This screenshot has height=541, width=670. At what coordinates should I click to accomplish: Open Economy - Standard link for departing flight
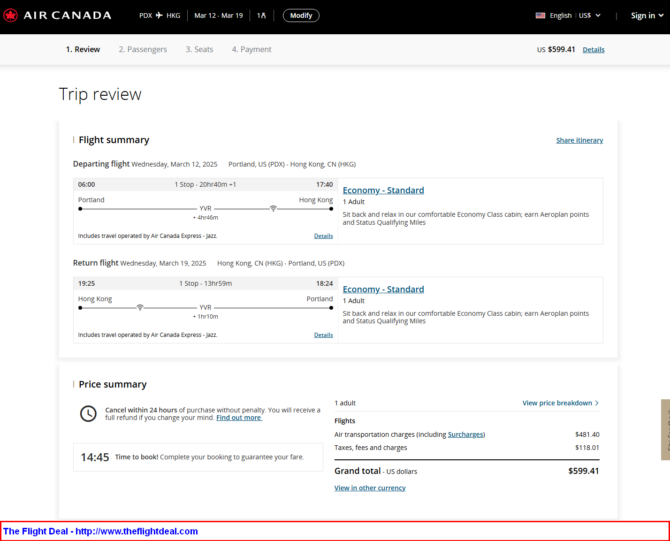pyautogui.click(x=383, y=190)
